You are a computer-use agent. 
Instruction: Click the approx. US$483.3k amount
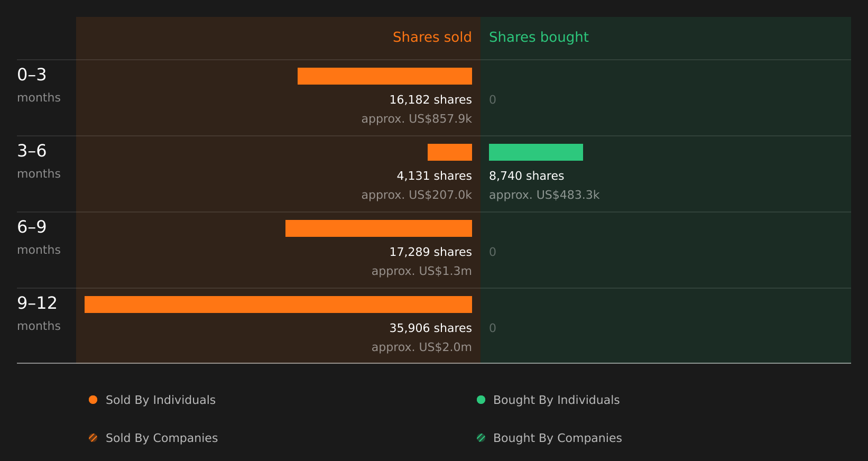[x=544, y=195]
